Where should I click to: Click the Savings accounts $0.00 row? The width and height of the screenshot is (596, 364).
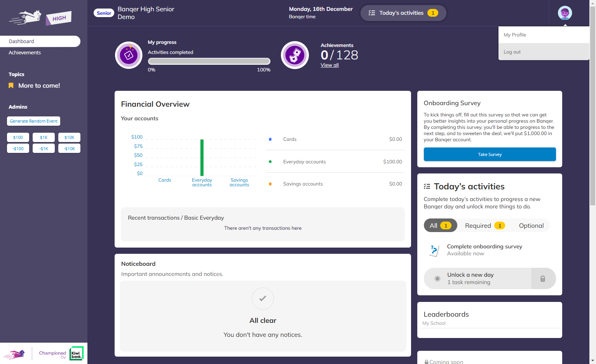click(x=335, y=184)
